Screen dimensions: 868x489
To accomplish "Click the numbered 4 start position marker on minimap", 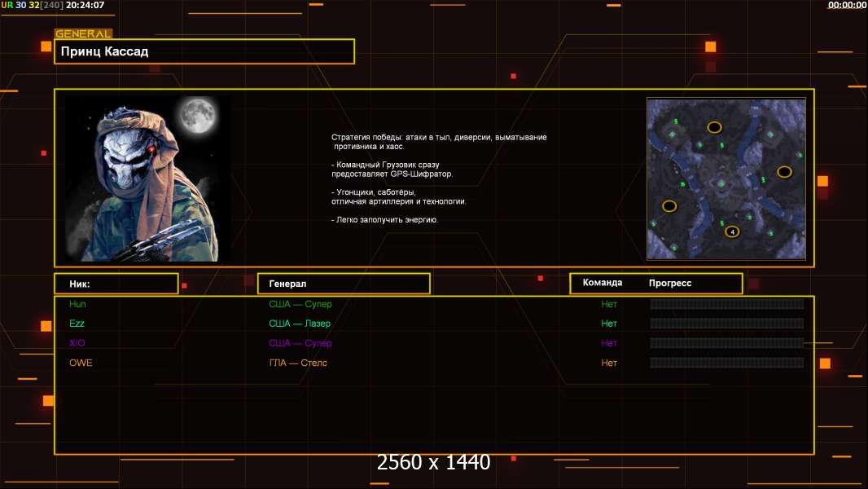I will 732,232.
